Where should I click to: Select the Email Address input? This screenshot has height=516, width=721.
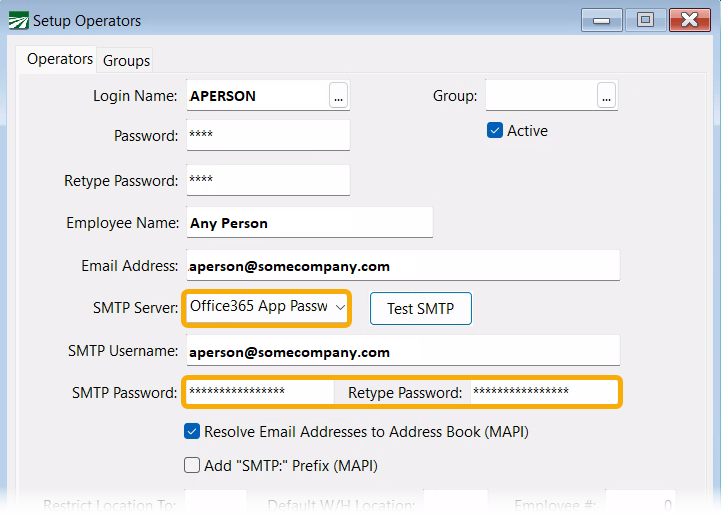[x=402, y=266]
